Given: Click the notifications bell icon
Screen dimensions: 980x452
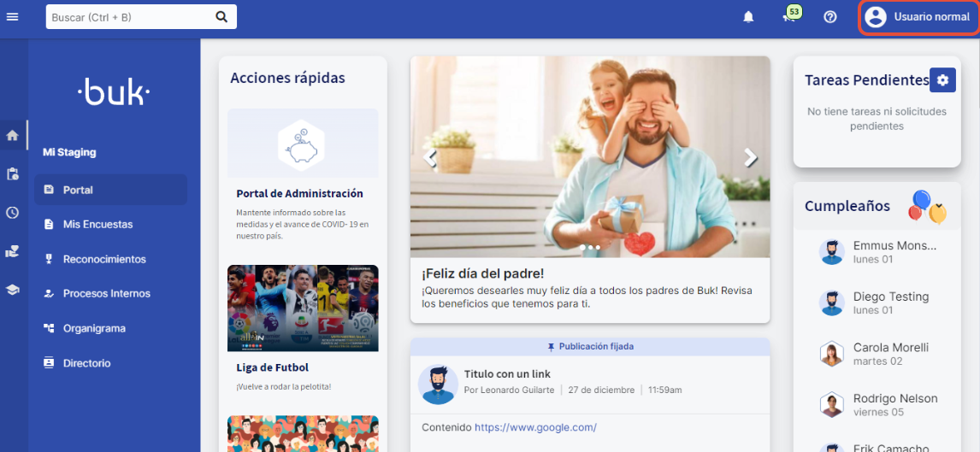Looking at the screenshot, I should tap(748, 17).
